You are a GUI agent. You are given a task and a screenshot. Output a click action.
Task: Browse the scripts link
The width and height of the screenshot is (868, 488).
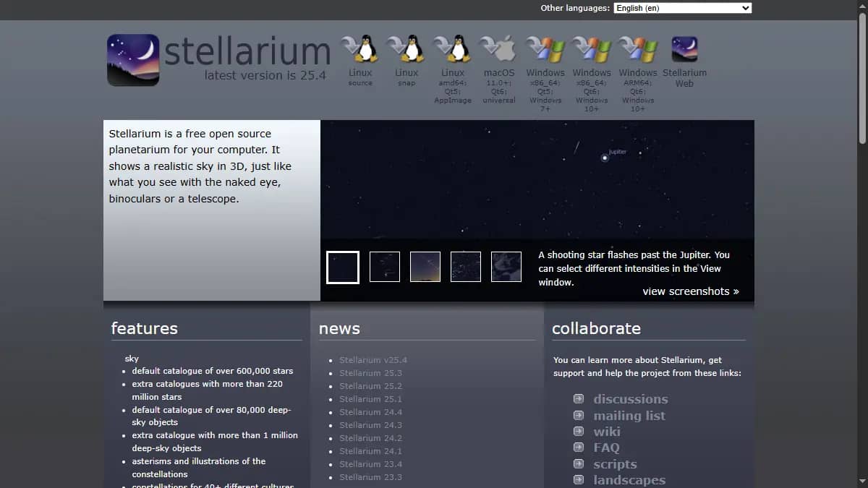click(616, 464)
